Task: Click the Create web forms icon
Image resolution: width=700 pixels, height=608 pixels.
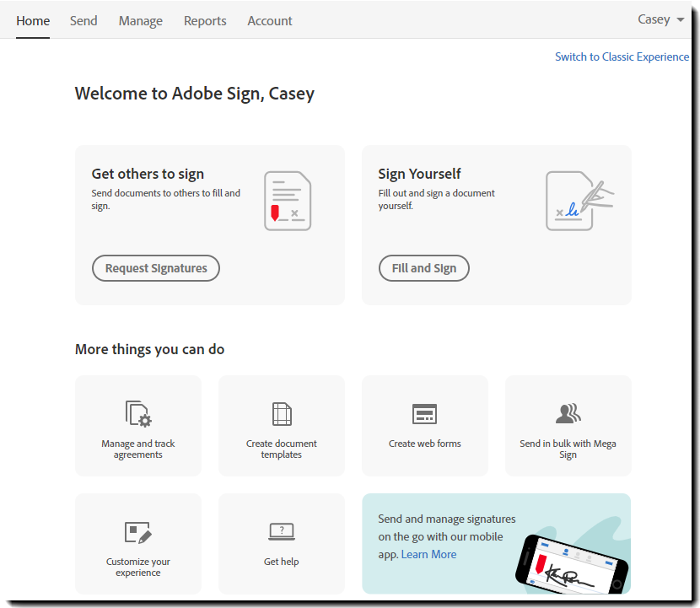Action: coord(424,414)
